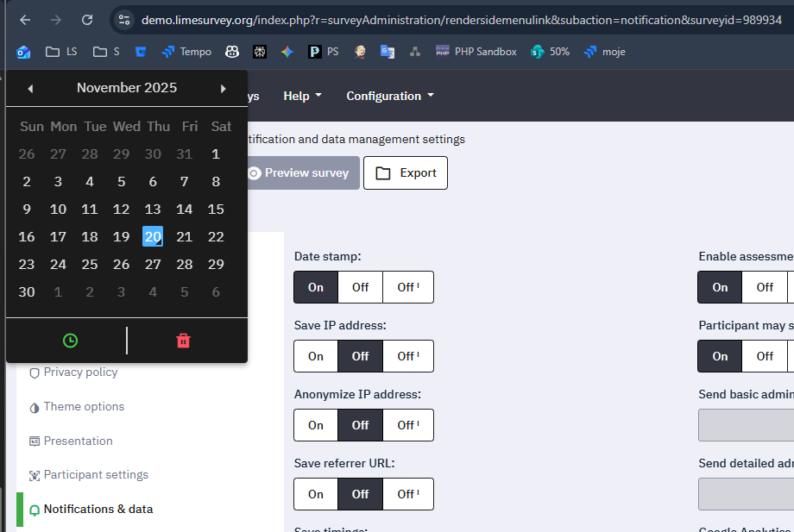Viewport: 794px width, 532px height.
Task: Click the browser back arrow
Action: (25, 20)
